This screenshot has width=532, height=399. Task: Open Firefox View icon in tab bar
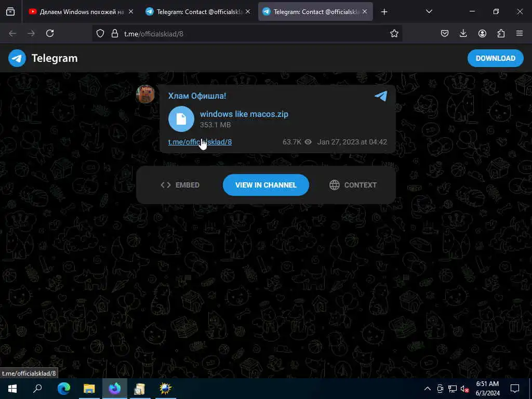(10, 12)
